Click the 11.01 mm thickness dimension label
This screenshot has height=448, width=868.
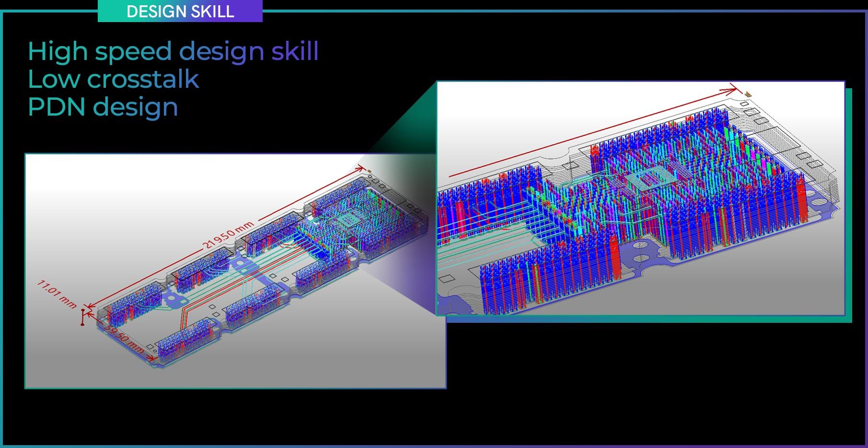[57, 294]
